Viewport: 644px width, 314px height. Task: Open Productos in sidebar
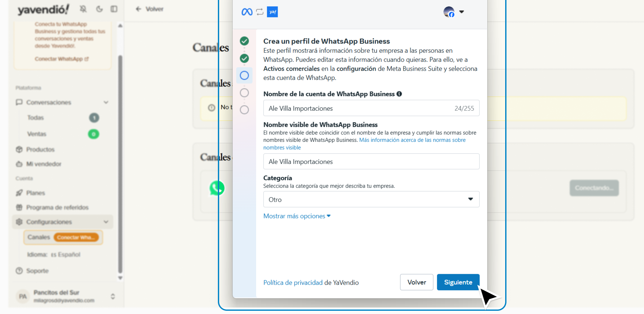pos(40,149)
